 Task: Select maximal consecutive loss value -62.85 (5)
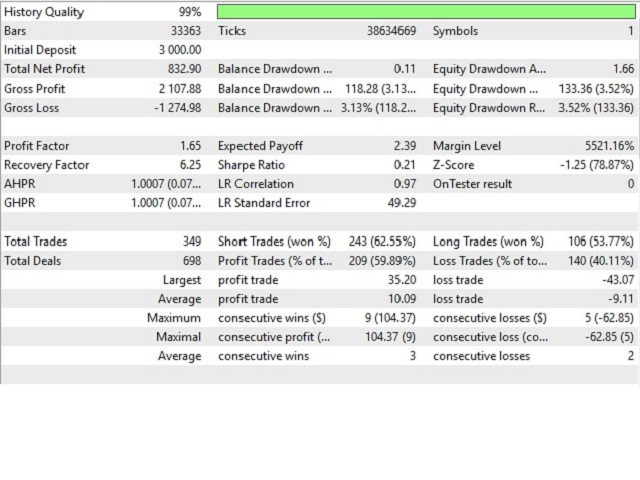(x=609, y=337)
